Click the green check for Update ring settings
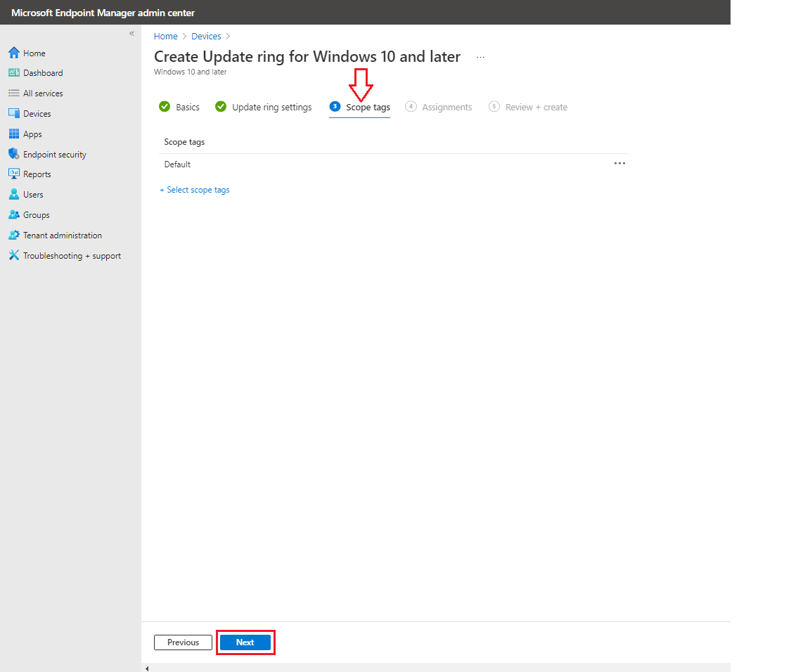 (x=221, y=106)
